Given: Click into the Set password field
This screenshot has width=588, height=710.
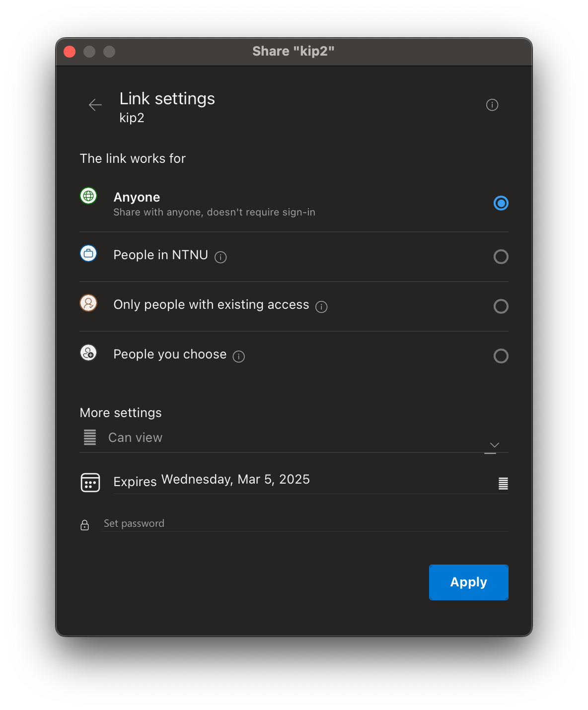Looking at the screenshot, I should pyautogui.click(x=304, y=524).
